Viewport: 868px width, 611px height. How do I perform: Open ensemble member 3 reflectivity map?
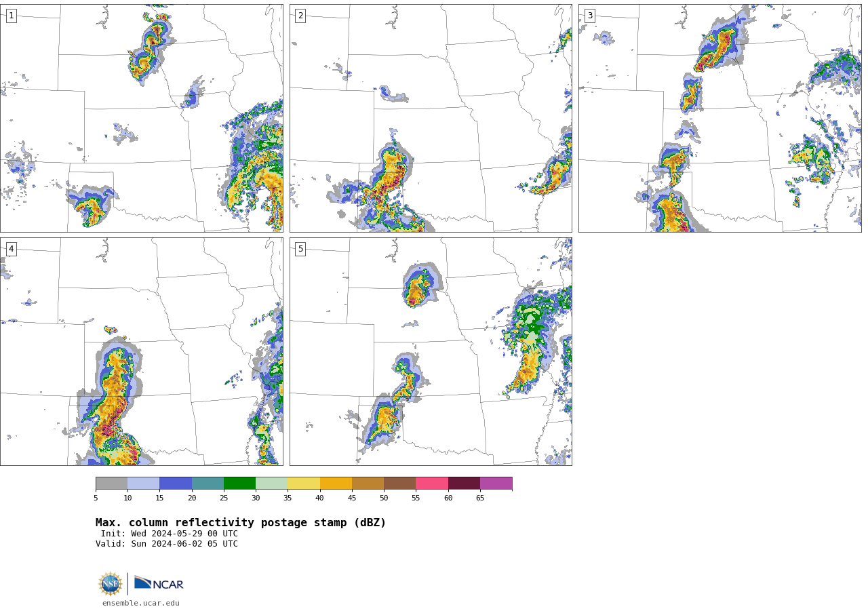[x=719, y=118]
